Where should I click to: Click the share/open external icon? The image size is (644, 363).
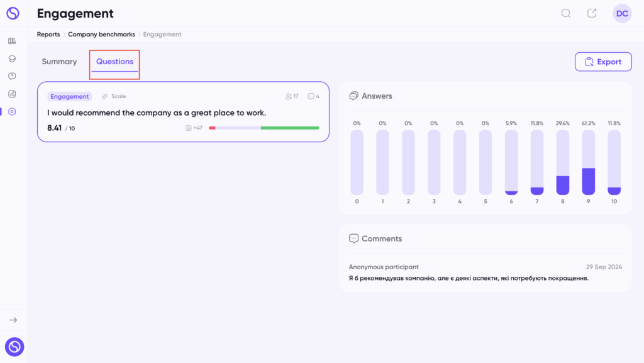[592, 13]
